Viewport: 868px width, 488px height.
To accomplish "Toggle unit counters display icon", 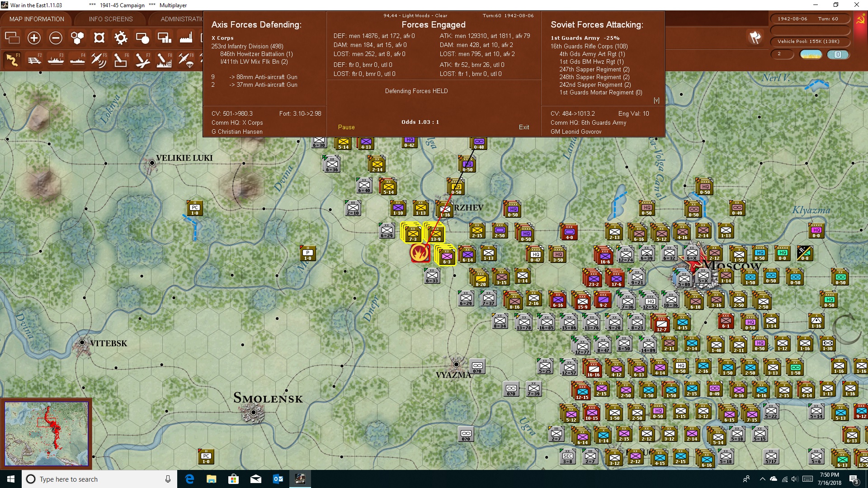I will click(x=12, y=38).
